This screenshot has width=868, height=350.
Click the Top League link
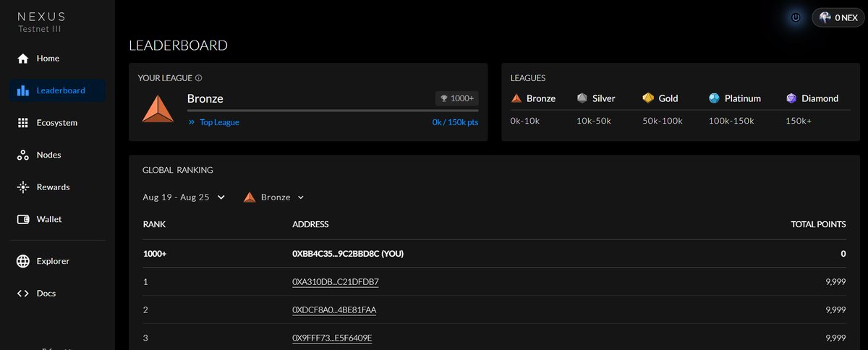(x=214, y=122)
